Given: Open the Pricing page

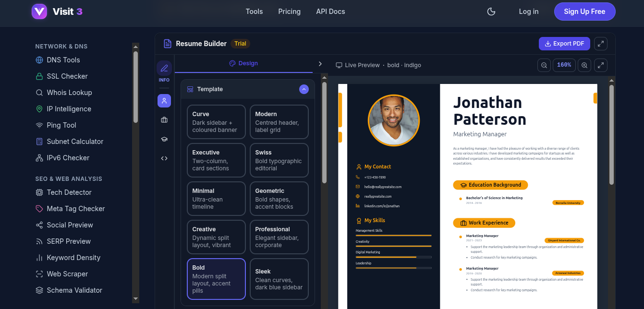Looking at the screenshot, I should [289, 12].
